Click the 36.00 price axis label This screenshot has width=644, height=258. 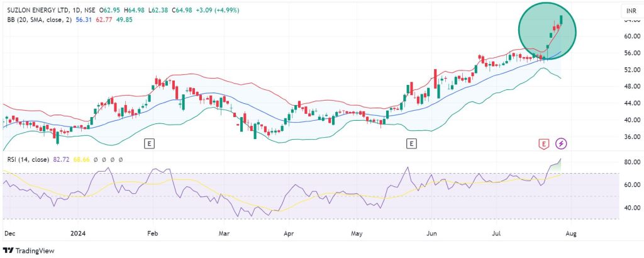tap(632, 137)
